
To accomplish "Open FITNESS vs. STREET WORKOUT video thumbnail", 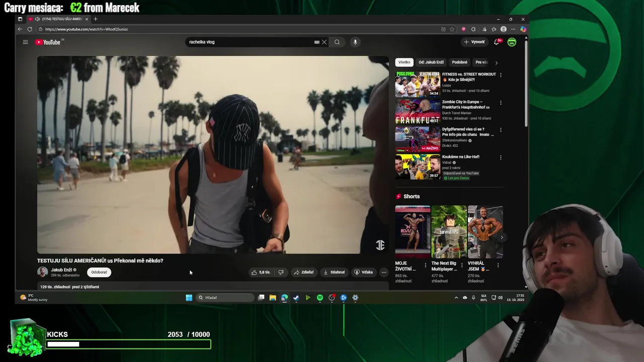I will (x=418, y=84).
